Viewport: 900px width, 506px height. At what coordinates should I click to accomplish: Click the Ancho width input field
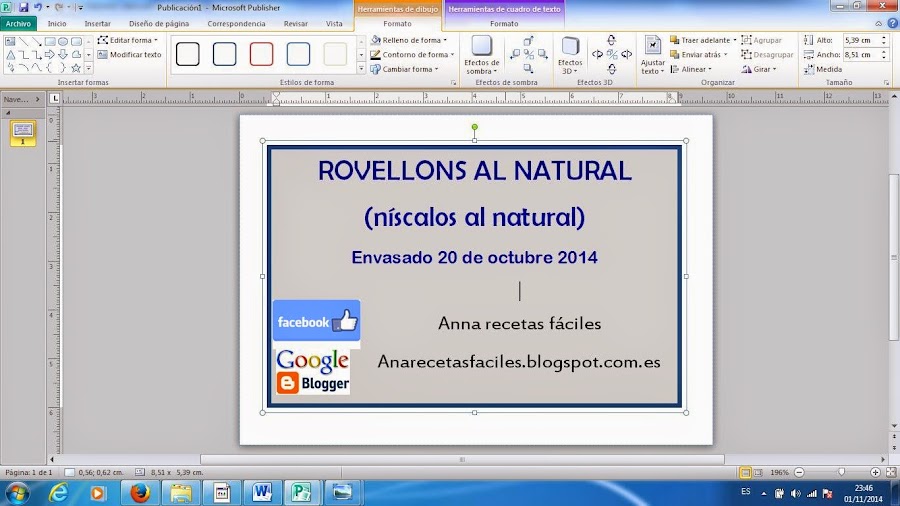pyautogui.click(x=861, y=55)
